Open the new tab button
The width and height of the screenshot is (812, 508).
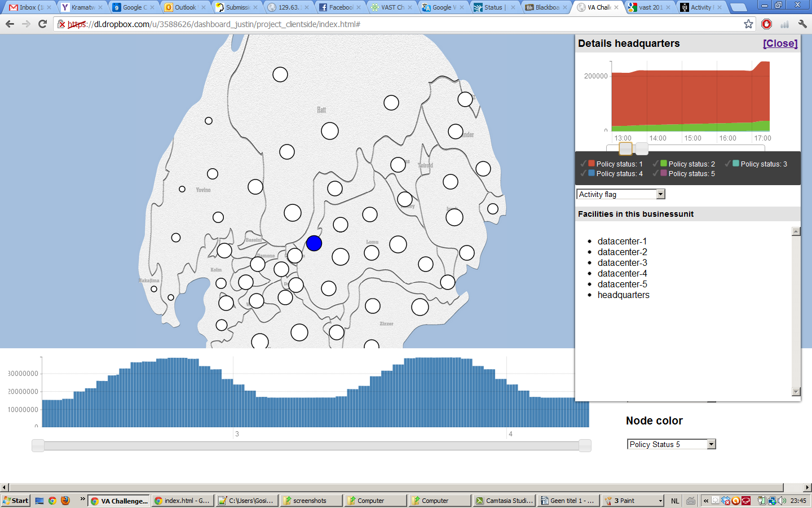pos(739,7)
